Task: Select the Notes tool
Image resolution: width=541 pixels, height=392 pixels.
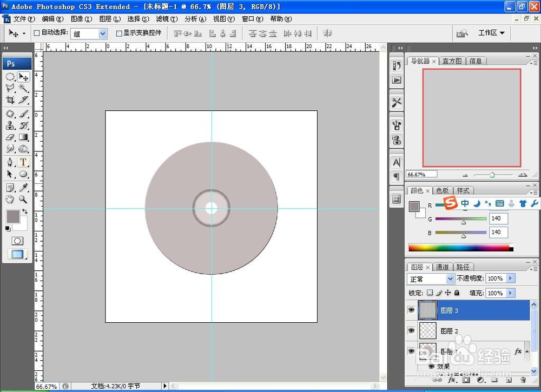Action: click(10, 188)
